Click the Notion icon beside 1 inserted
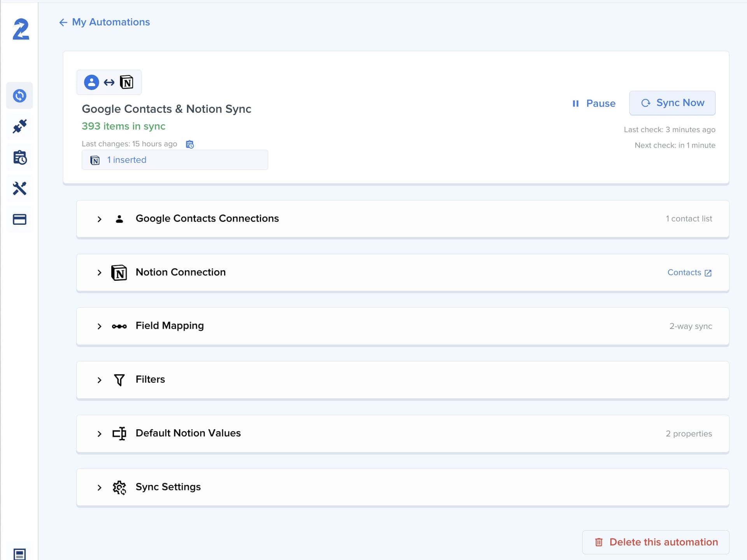Screen dimensions: 747x560 tap(95, 160)
